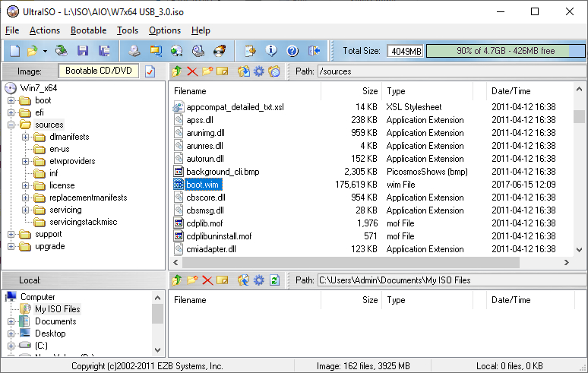
Task: Click the Make CD/DVD Image icon
Action: point(134,51)
